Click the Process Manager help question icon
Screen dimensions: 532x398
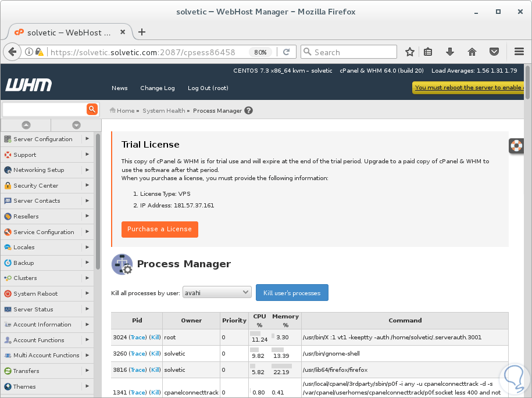pos(249,110)
